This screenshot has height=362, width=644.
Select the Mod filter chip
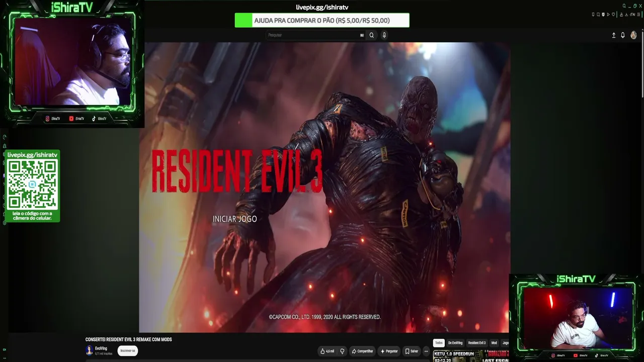pos(494,343)
